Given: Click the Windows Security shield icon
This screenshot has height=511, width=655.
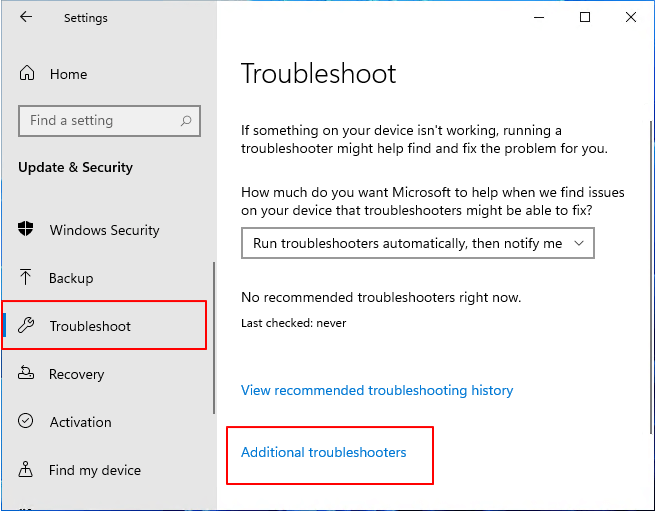Looking at the screenshot, I should pyautogui.click(x=27, y=230).
